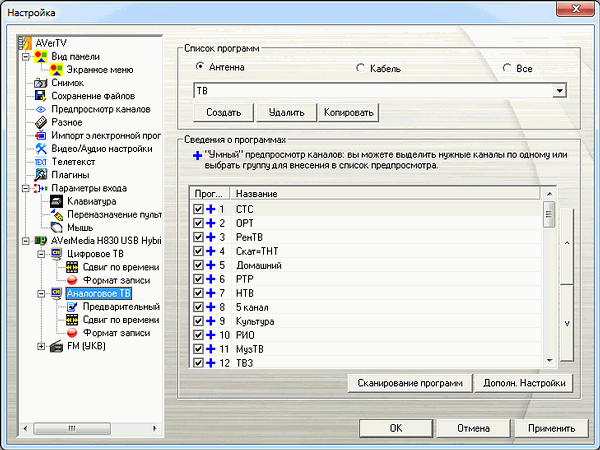Select the Все radio button
The image size is (600, 450).
[509, 68]
